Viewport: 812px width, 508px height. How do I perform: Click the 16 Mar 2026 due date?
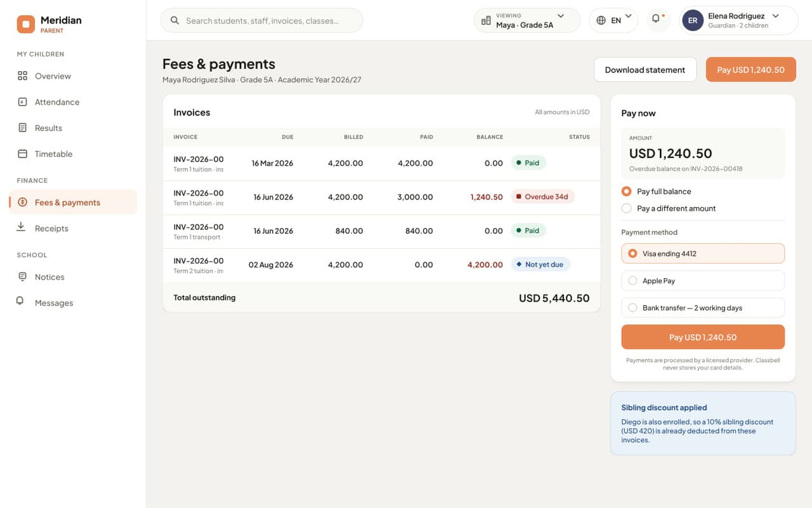click(272, 163)
